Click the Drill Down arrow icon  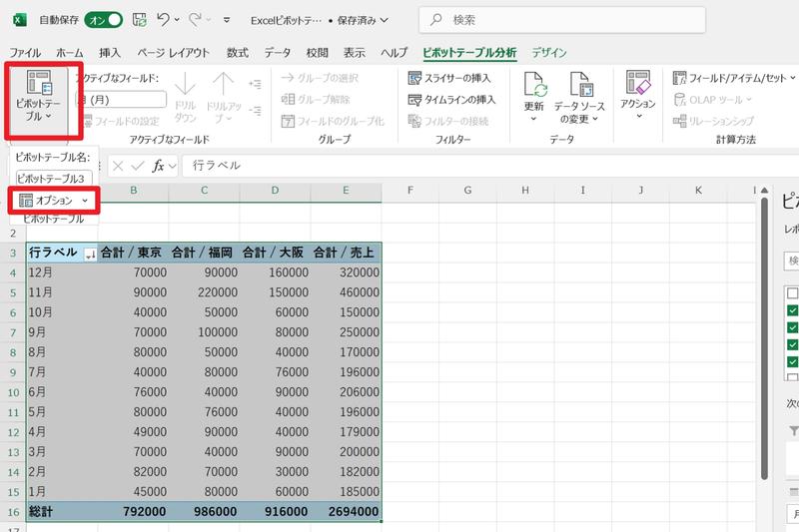(185, 84)
